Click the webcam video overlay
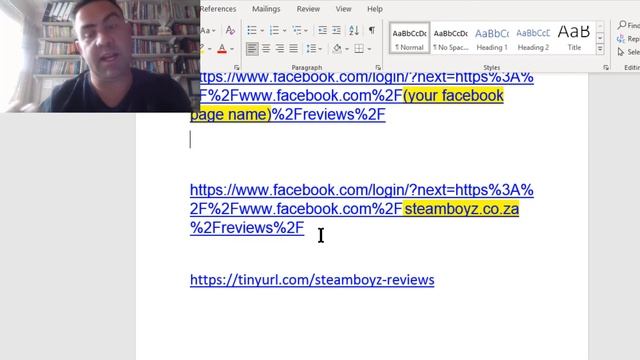 100,56
